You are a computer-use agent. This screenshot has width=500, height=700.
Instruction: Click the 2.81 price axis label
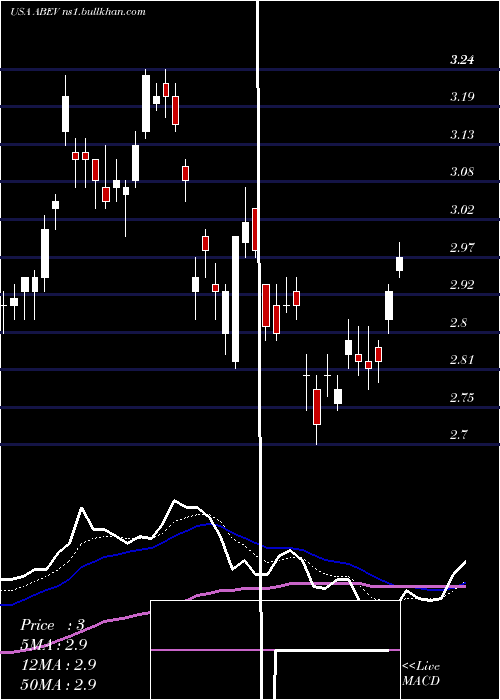tap(462, 359)
